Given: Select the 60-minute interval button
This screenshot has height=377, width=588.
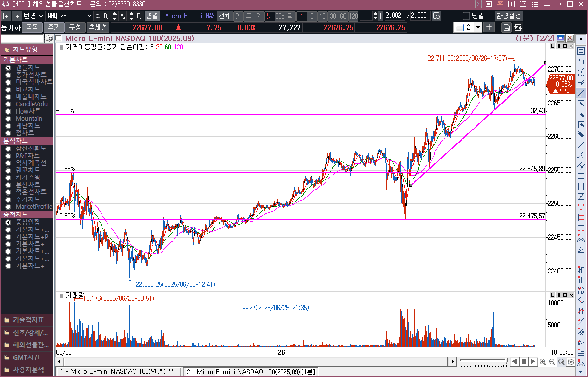Looking at the screenshot, I should pyautogui.click(x=343, y=16).
